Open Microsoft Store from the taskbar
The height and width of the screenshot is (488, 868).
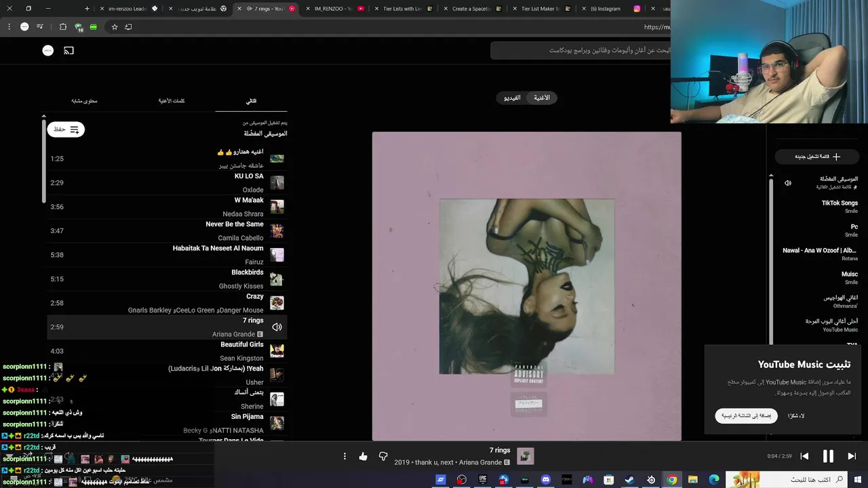point(609,480)
